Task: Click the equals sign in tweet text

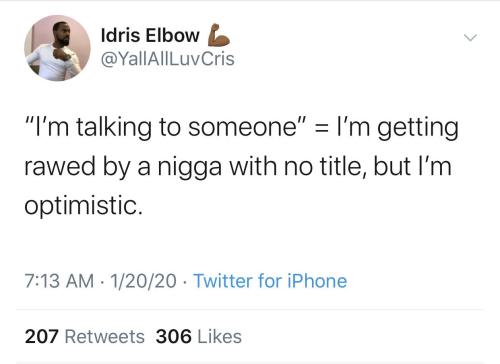Action: coord(322,128)
